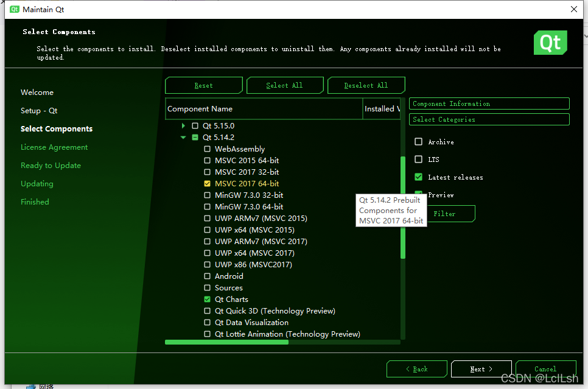Uncheck MSVC 2017 64-bit component
Screen dimensions: 588x389
coord(207,184)
